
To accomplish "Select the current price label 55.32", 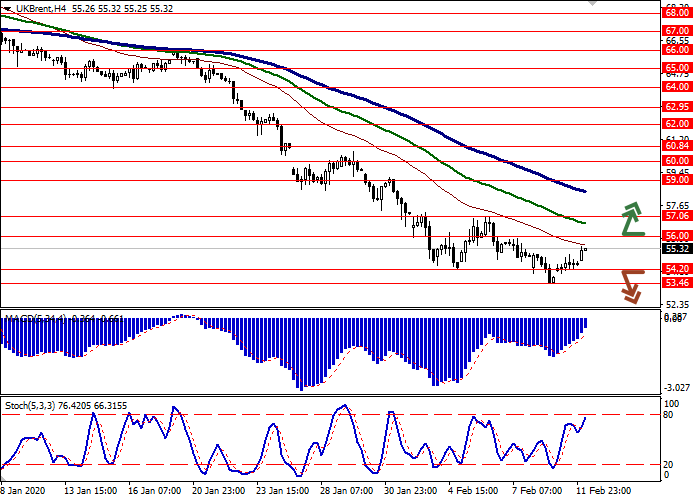I will pos(677,249).
